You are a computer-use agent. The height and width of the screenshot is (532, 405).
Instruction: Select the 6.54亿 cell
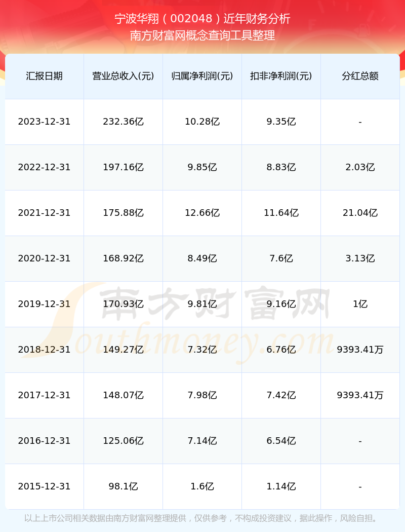(281, 441)
